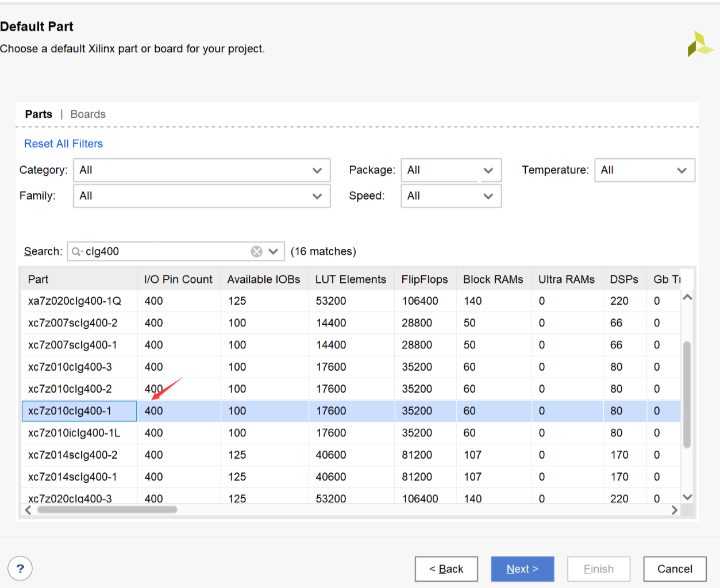Cancel the new project wizard

click(x=675, y=569)
